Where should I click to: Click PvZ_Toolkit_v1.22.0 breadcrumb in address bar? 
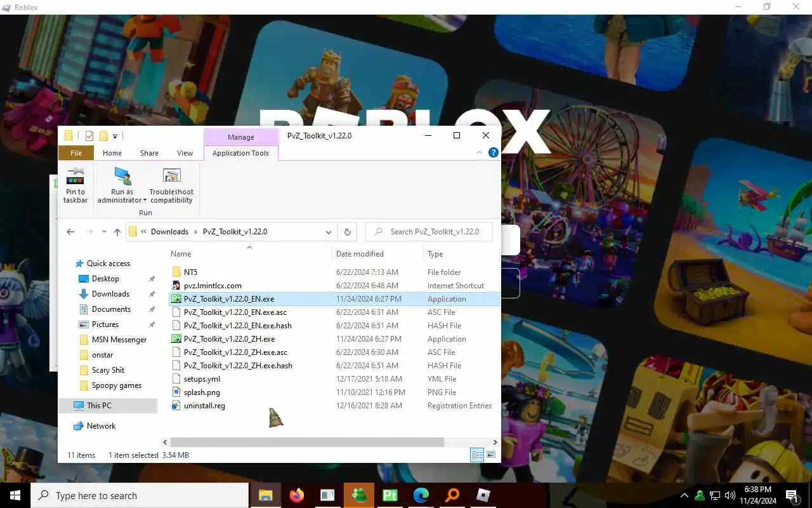(x=235, y=232)
